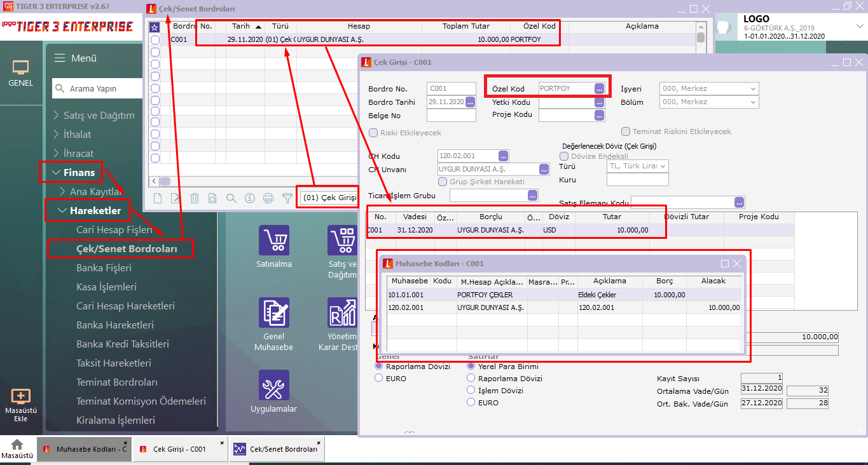This screenshot has height=465, width=868.
Task: Open Satış ve Dağıtım module icon
Action: click(343, 240)
